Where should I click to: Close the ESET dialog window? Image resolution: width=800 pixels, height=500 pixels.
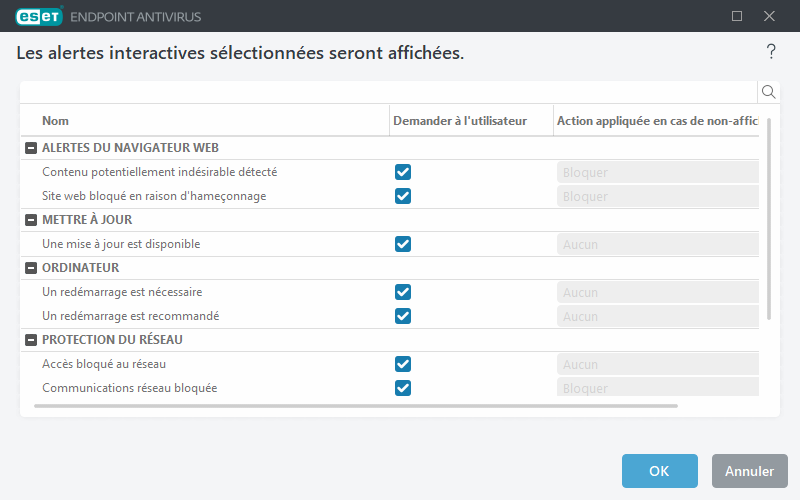[x=769, y=16]
